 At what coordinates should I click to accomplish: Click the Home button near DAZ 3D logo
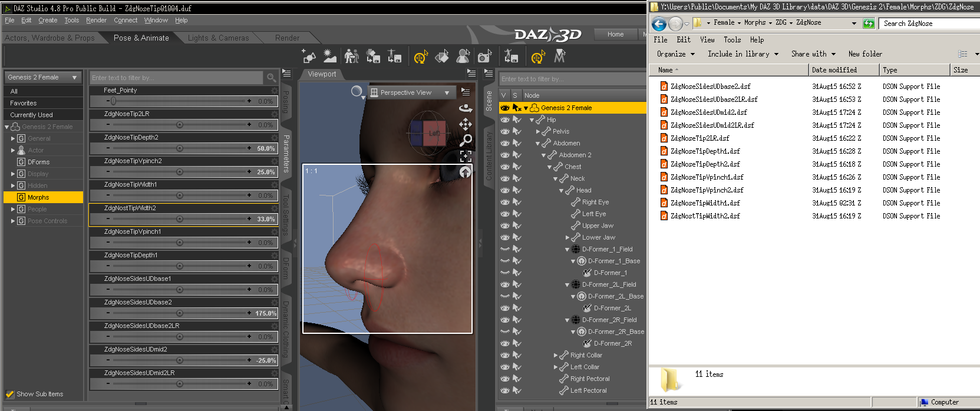pyautogui.click(x=615, y=34)
